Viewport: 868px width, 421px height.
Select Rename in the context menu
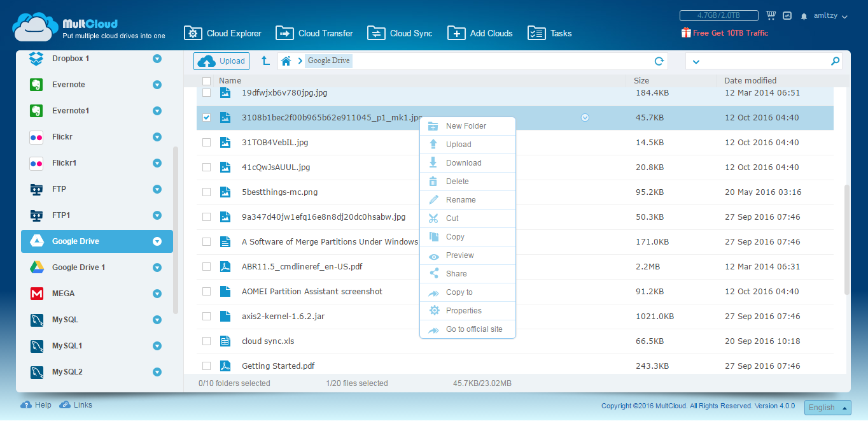point(461,200)
